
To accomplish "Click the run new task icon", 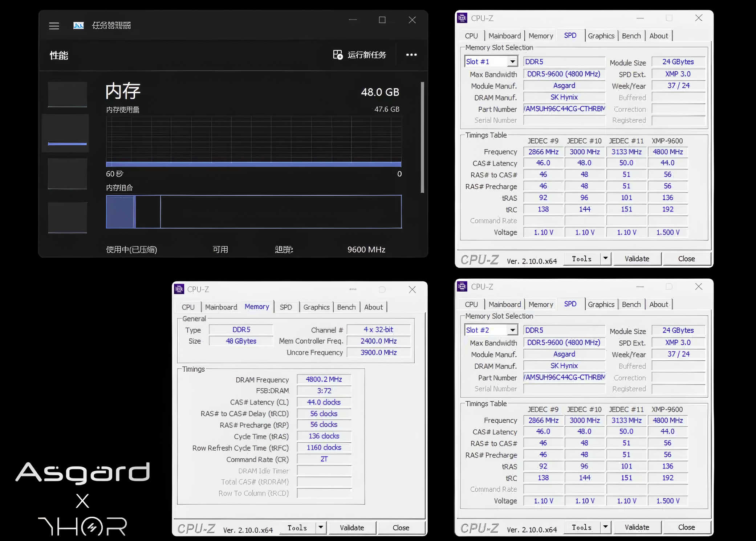I will tap(338, 55).
